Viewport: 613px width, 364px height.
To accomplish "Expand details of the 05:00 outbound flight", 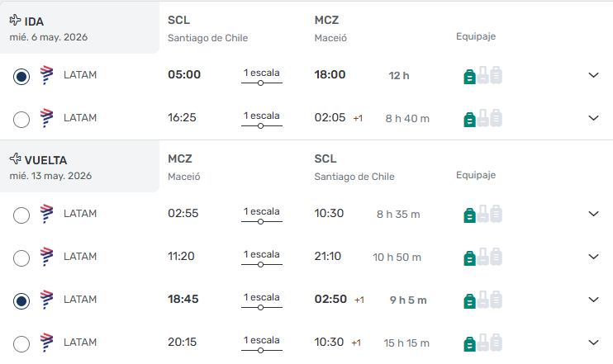I will tap(592, 75).
